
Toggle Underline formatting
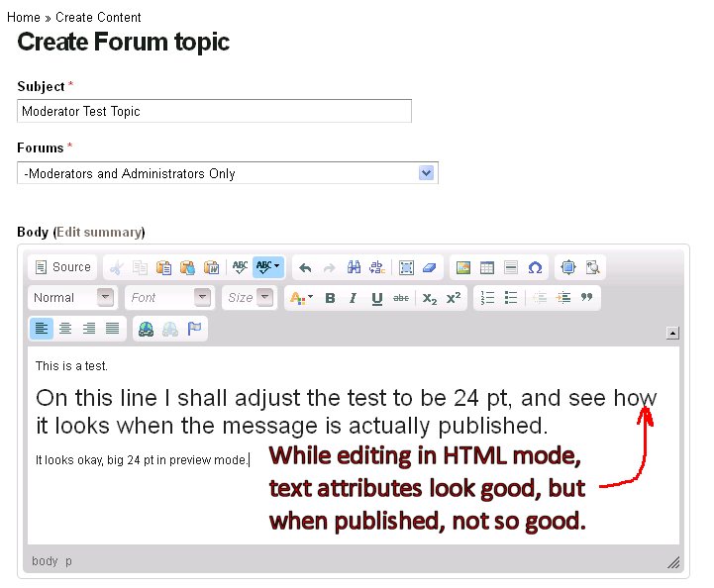click(x=376, y=298)
